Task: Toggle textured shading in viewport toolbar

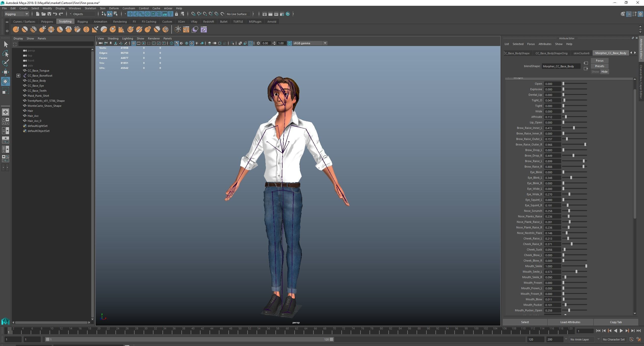Action: 192,43
